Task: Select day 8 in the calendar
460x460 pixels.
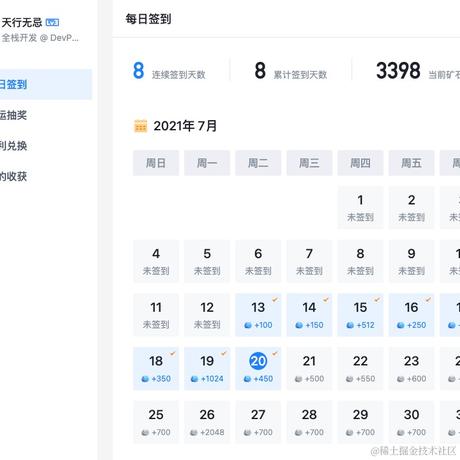Action: 360,261
